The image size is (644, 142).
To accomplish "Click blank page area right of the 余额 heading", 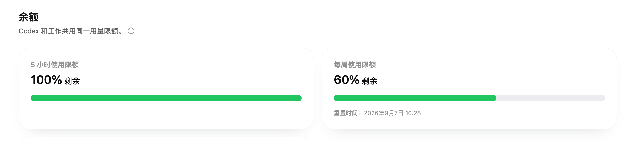I will point(328,17).
